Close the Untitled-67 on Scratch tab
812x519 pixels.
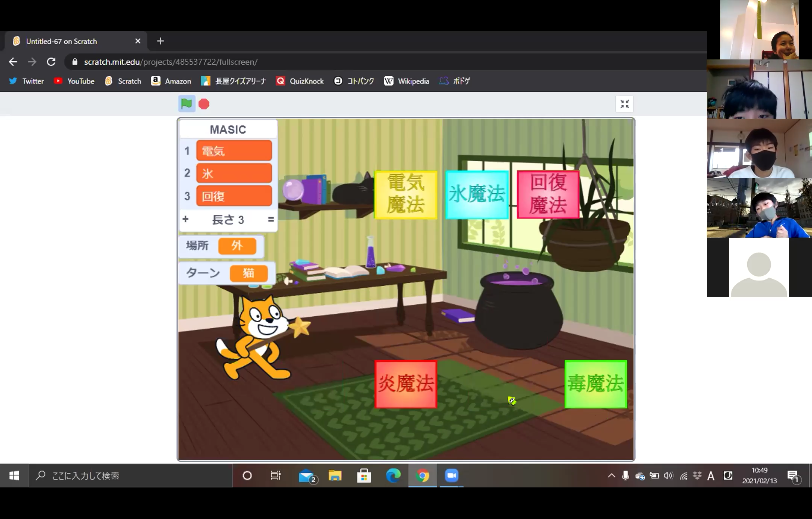(138, 41)
